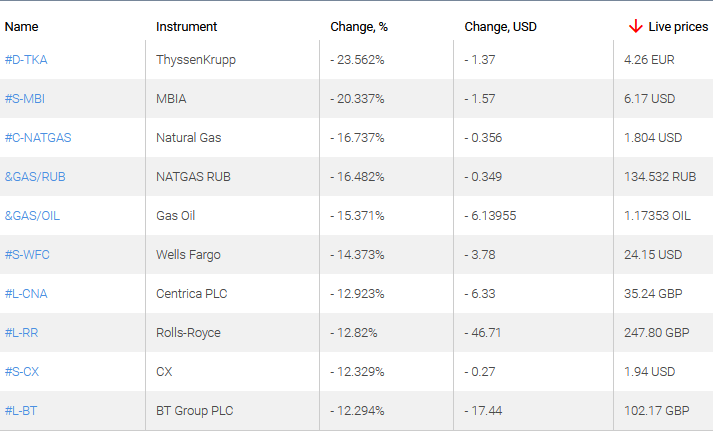Sort by Instrument column header
The image size is (713, 431).
tap(186, 27)
